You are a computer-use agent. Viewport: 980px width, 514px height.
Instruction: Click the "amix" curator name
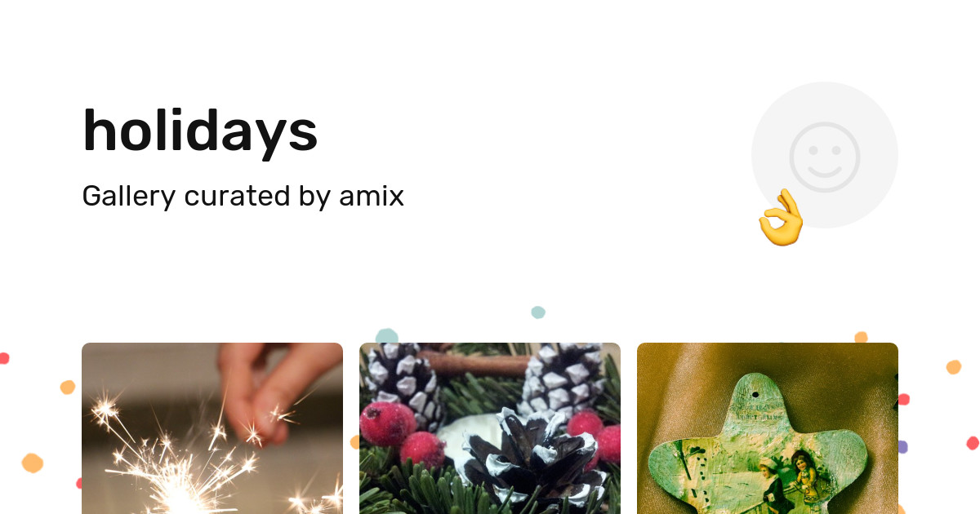372,196
